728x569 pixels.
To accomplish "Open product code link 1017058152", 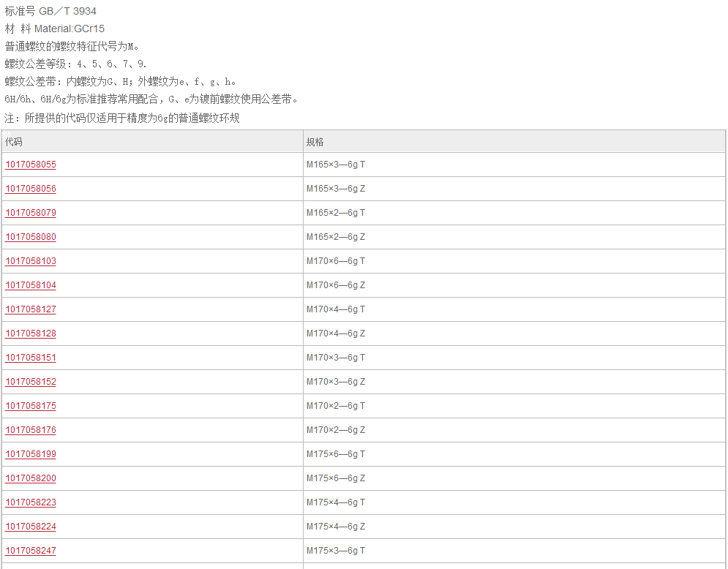I will point(31,382).
